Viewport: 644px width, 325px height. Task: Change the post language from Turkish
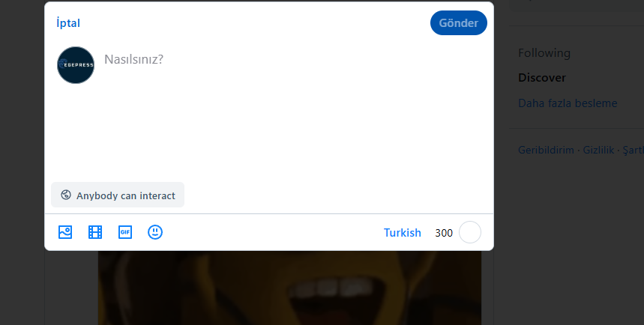(x=402, y=233)
